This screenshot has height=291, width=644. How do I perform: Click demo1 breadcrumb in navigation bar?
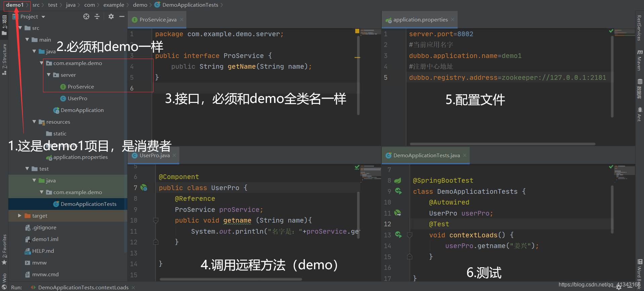tap(15, 5)
